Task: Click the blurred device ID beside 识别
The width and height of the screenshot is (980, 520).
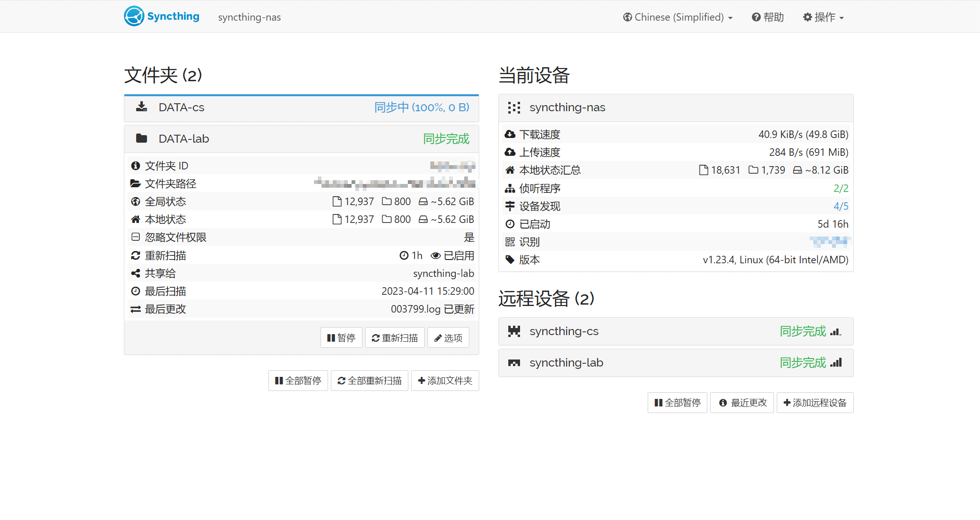Action: click(829, 242)
